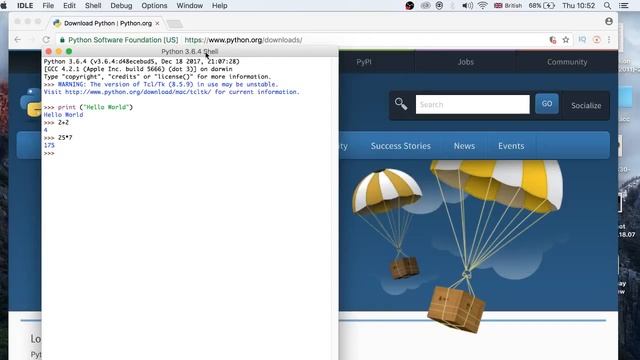
Task: Open the Debug menu
Action: 121,6
